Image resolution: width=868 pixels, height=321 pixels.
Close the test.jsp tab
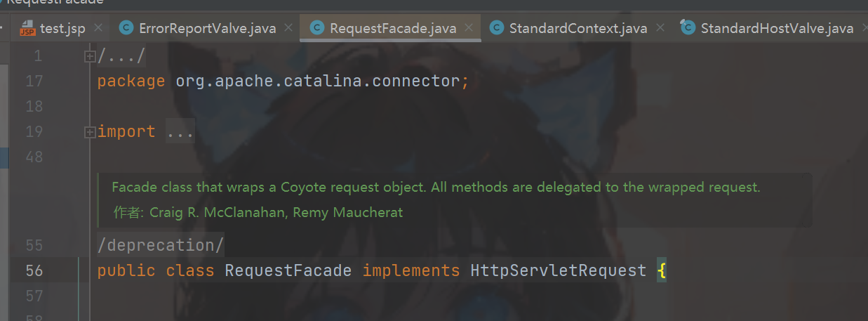coord(98,28)
